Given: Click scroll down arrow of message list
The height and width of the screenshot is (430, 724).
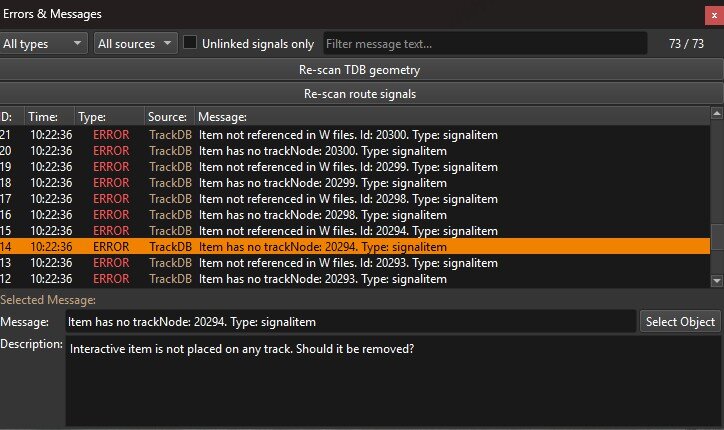Looking at the screenshot, I should click(x=717, y=280).
